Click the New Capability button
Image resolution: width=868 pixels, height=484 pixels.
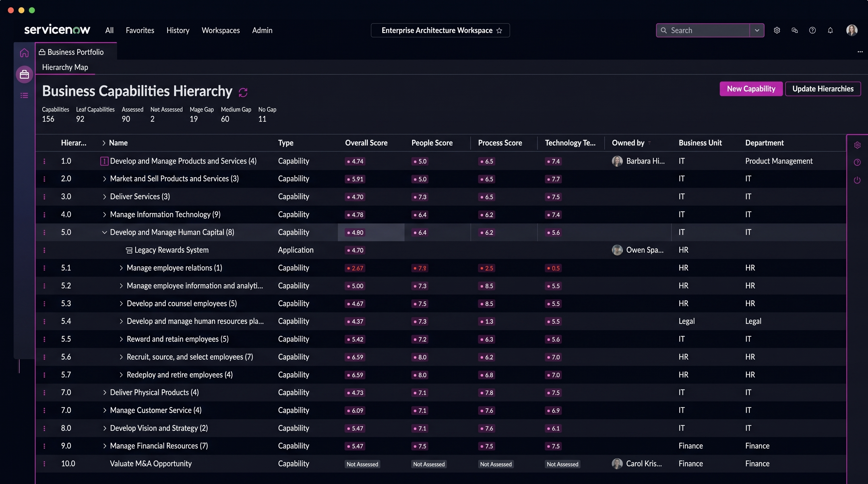click(751, 89)
